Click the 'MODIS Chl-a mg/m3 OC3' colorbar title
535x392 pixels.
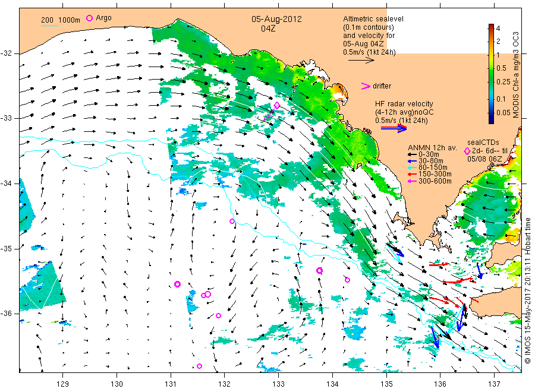pos(515,75)
